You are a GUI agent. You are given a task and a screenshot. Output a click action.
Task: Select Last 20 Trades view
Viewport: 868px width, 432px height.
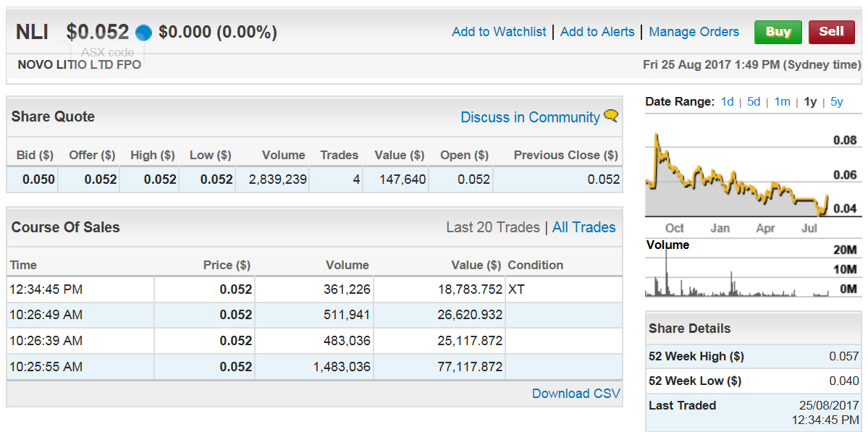click(x=493, y=227)
